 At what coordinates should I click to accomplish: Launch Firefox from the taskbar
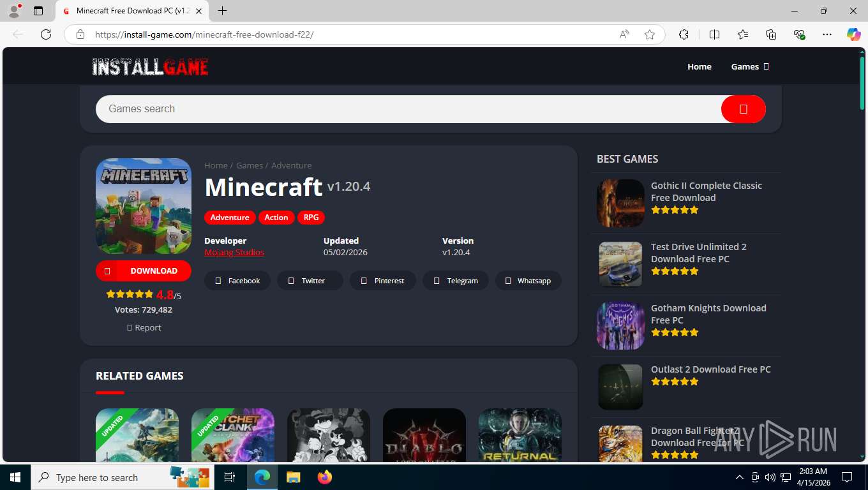325,477
